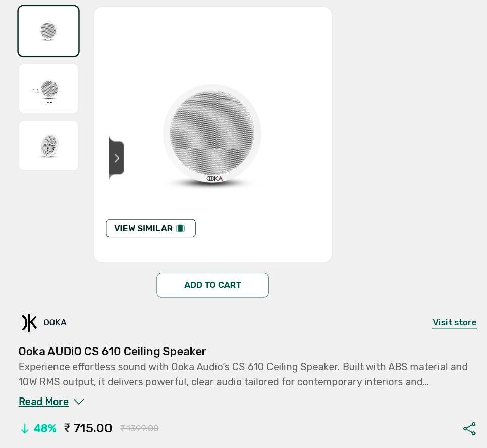
Task: Click the ADD TO CART button
Action: (213, 285)
